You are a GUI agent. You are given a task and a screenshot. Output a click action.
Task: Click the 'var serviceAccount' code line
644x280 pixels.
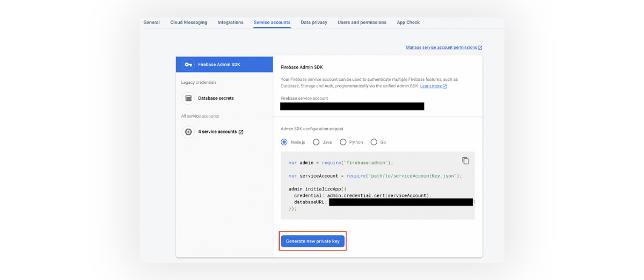[x=375, y=176]
